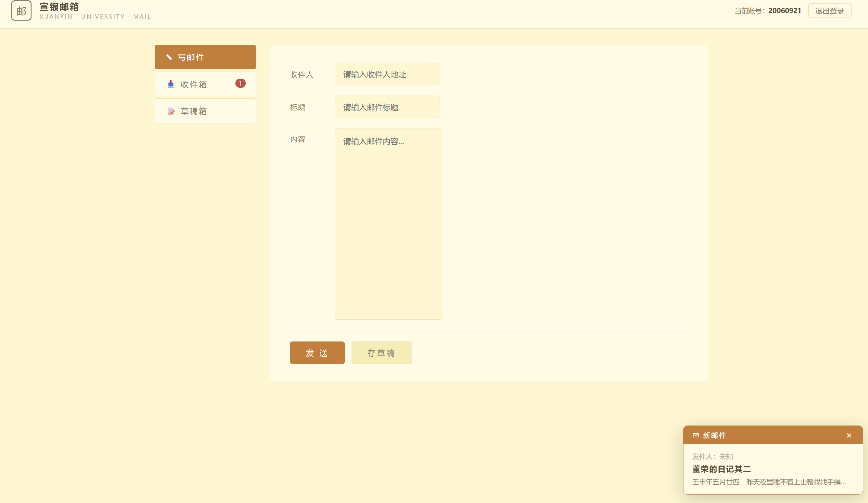Click the XUANYIN · UNIVERSITY · MAIL subtitle
The image size is (868, 503).
pos(95,17)
